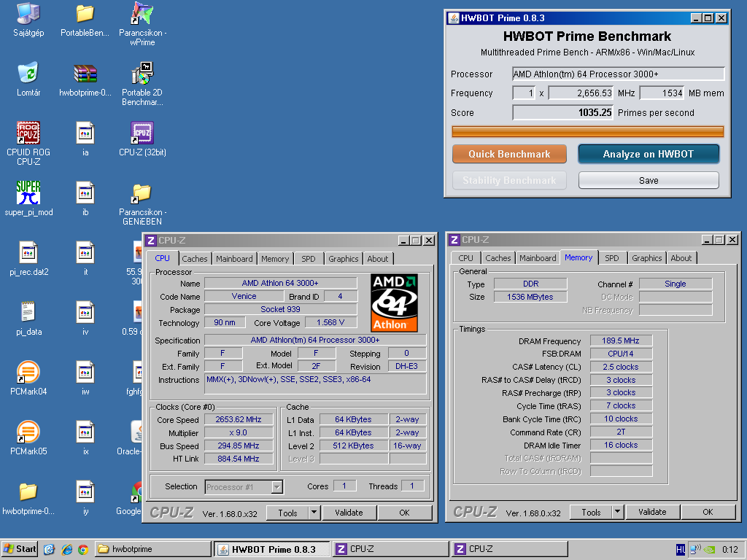Launch the PCMark05 shortcut

(28, 437)
